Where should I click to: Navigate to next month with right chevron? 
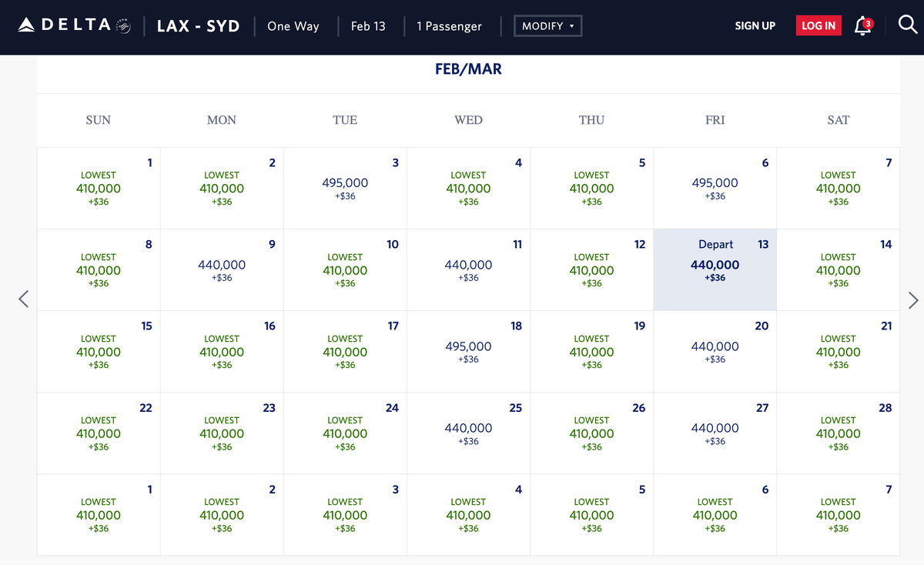coord(912,300)
